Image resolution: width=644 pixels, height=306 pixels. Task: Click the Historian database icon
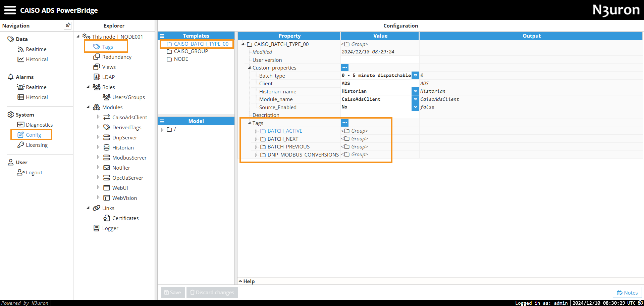(107, 147)
